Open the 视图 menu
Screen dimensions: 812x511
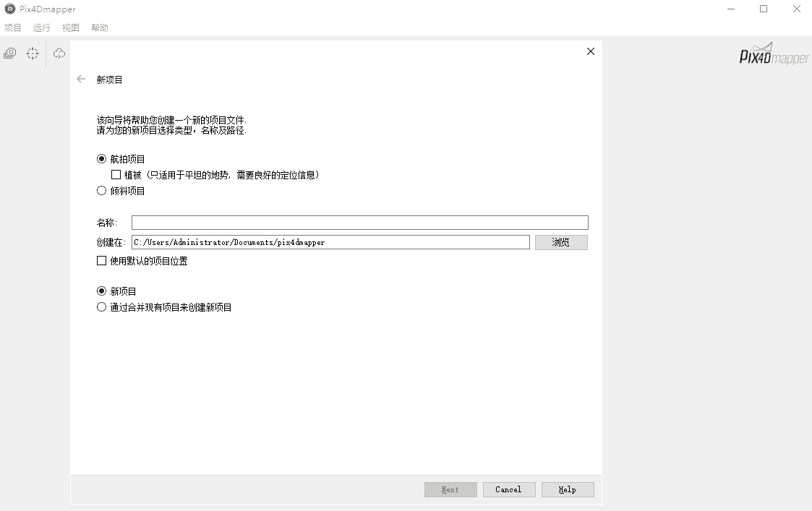71,27
